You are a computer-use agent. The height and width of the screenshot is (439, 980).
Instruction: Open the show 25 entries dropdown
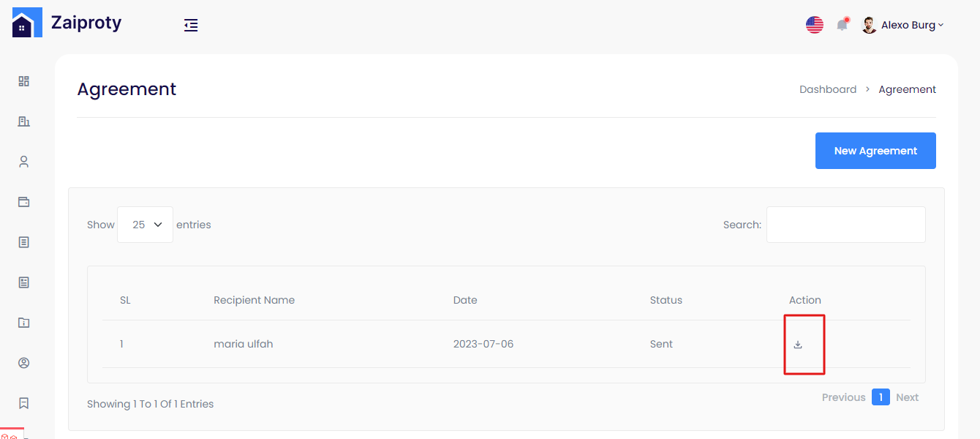(145, 225)
